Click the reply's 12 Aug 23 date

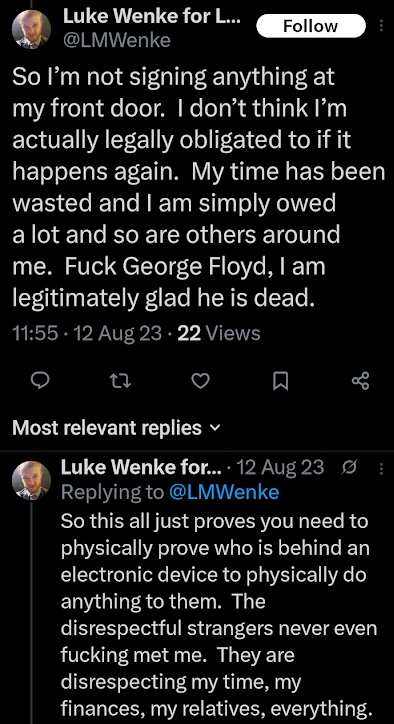282,468
